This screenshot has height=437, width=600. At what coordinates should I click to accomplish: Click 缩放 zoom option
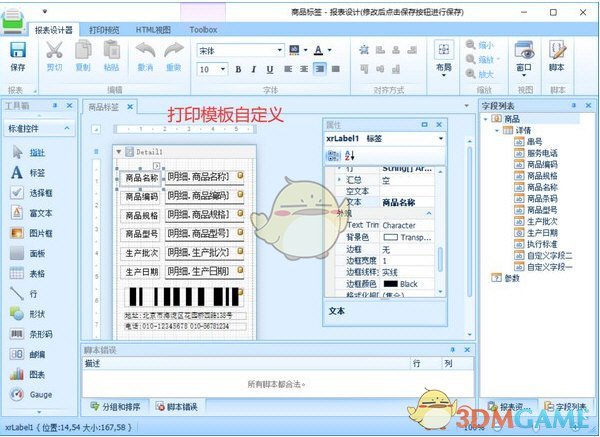(482, 59)
